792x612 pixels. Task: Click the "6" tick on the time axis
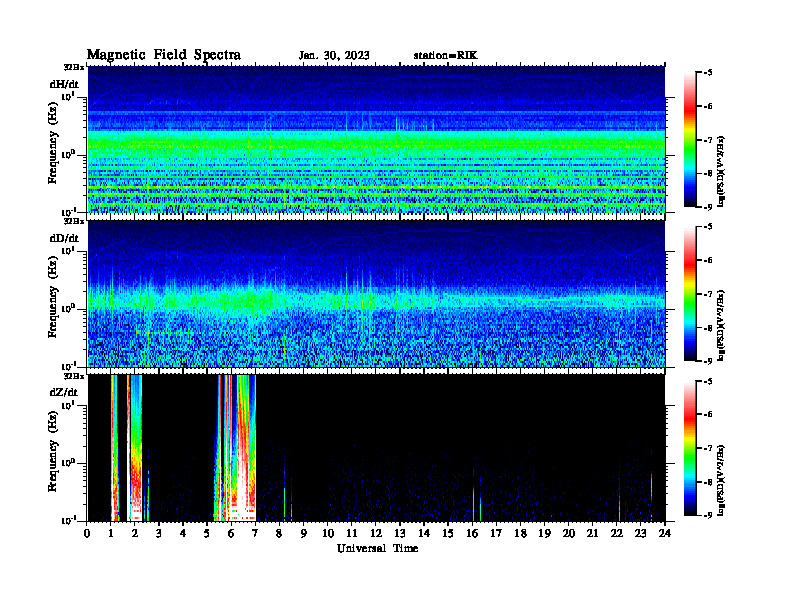(x=231, y=533)
